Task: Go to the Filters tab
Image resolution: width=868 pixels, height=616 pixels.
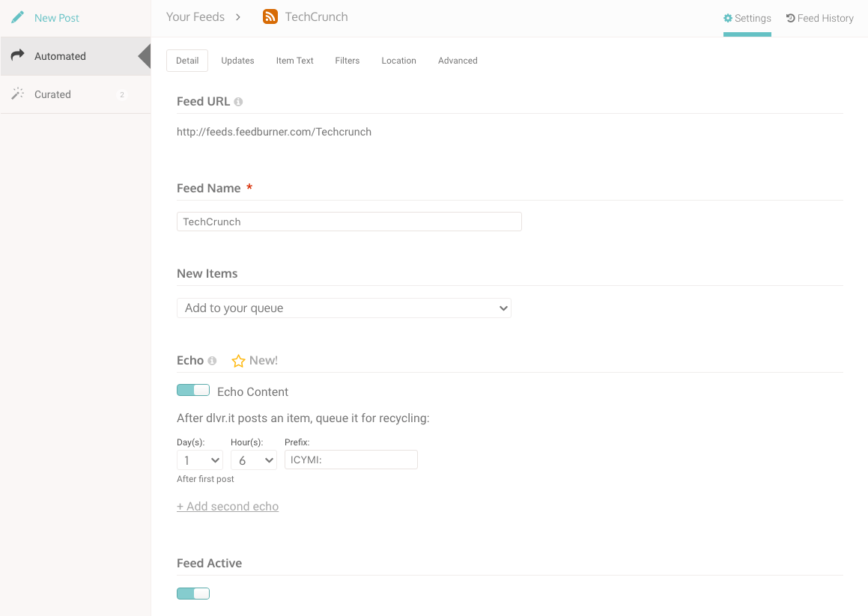Action: point(347,61)
